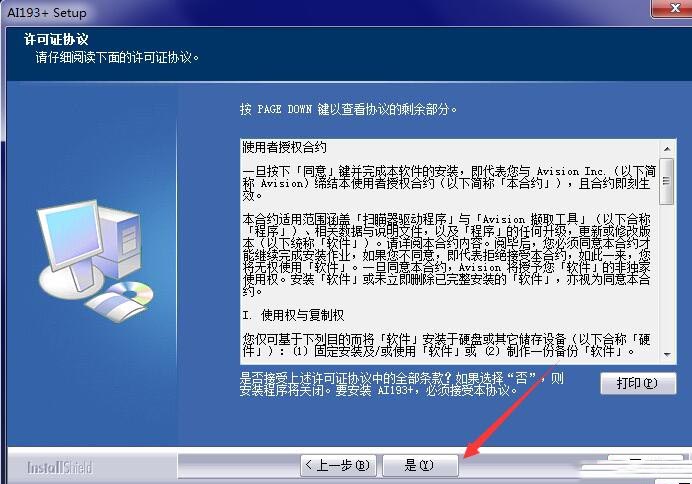Image resolution: width=692 pixels, height=484 pixels.
Task: Click the 打印(P) print button
Action: 638,383
